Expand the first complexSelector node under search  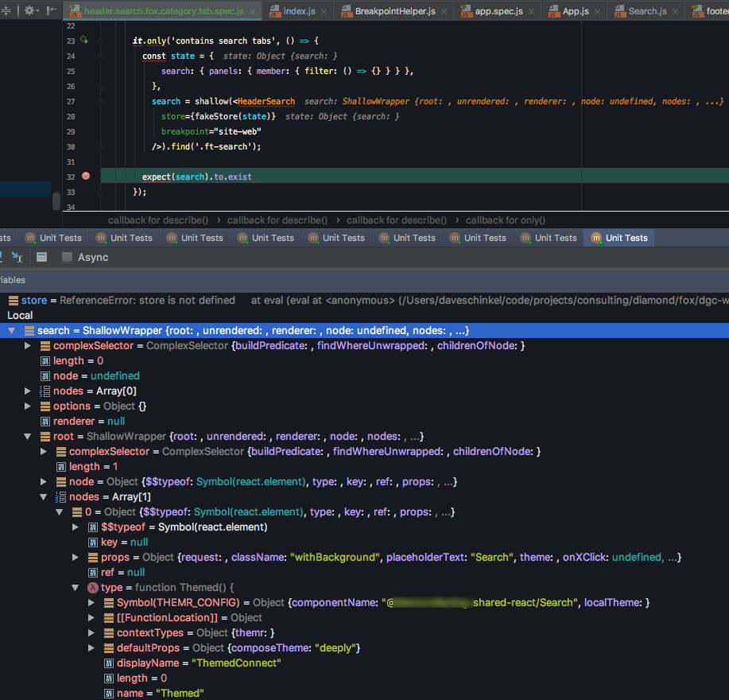point(28,345)
